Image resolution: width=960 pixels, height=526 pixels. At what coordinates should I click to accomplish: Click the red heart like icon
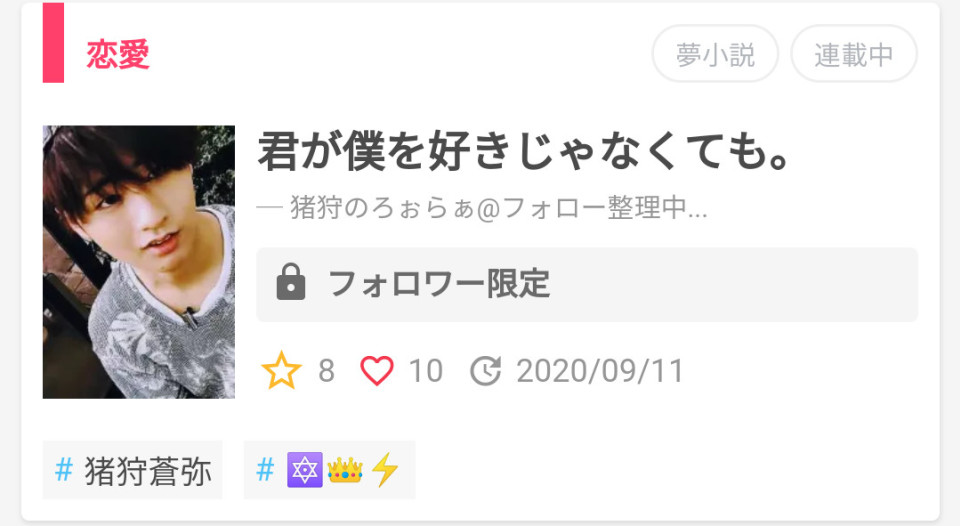tap(377, 371)
